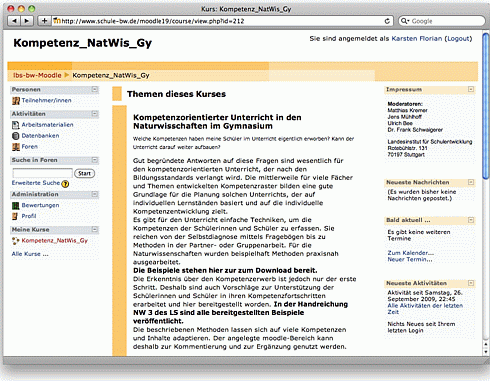Click the vertical scrollbar thumb
Screen dimensions: 490x381
point(486,107)
